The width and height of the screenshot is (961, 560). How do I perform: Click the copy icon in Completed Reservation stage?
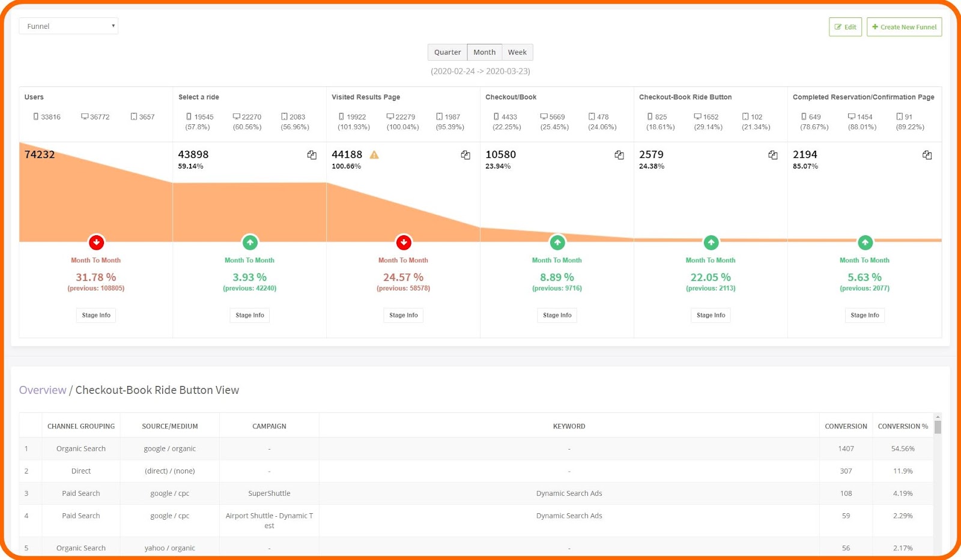pos(927,155)
